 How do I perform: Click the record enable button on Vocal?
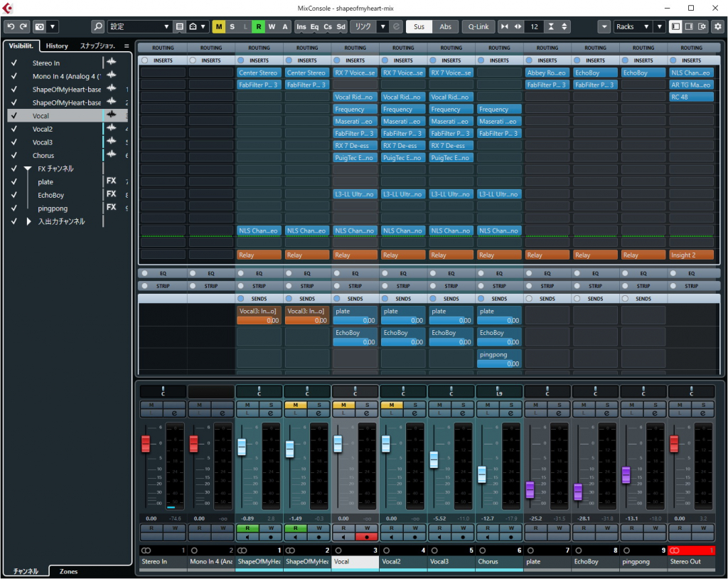tap(367, 538)
